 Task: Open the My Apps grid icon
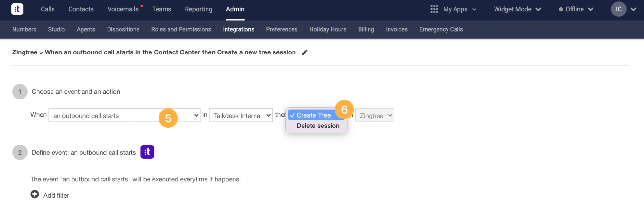(x=434, y=9)
